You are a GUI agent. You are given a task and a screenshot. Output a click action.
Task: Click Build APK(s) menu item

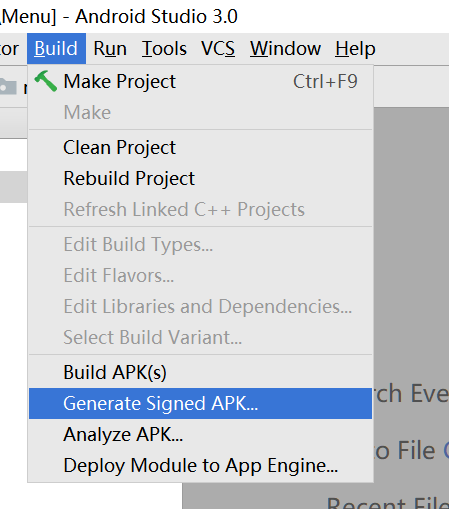point(200,372)
